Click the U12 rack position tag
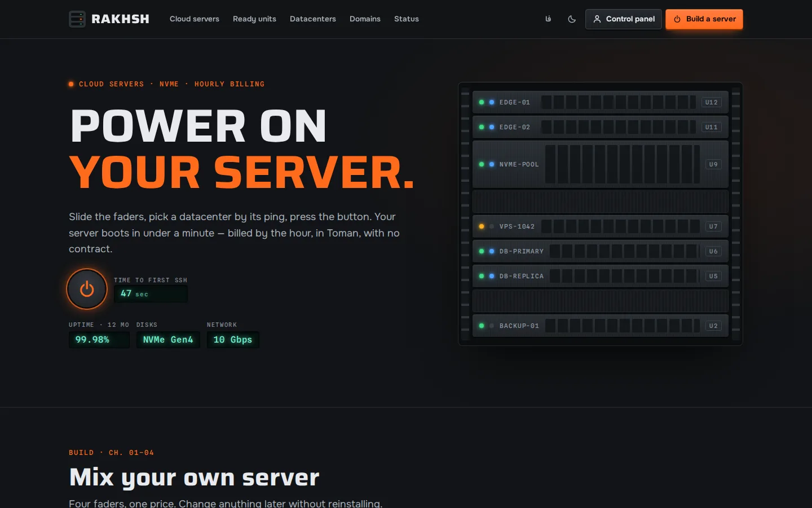 pyautogui.click(x=712, y=102)
